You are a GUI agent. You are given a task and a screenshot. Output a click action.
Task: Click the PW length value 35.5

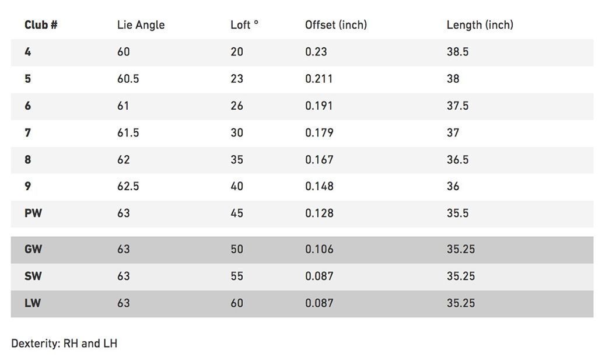pos(457,213)
